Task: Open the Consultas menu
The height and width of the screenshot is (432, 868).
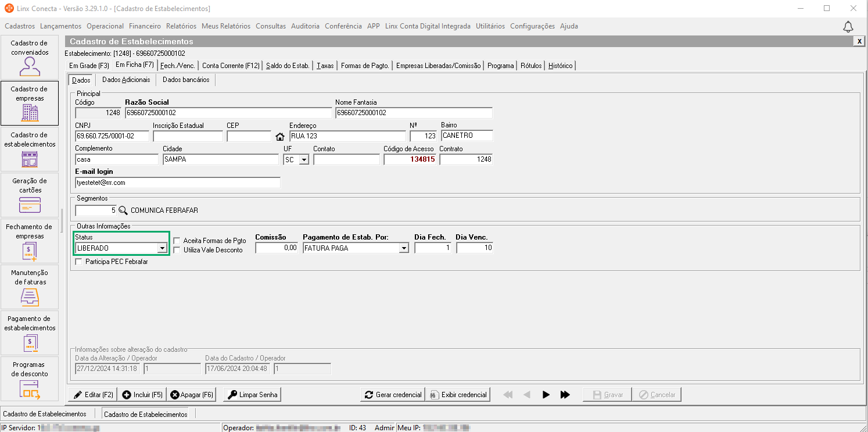Action: (271, 26)
